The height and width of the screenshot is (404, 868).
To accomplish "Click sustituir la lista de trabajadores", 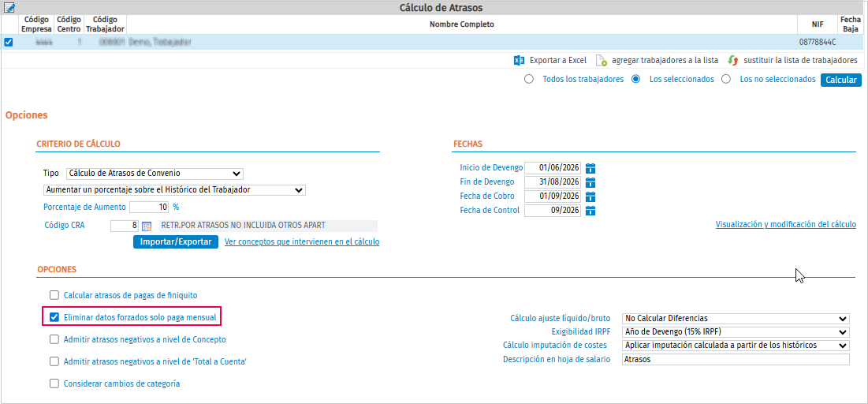I will click(x=800, y=61).
